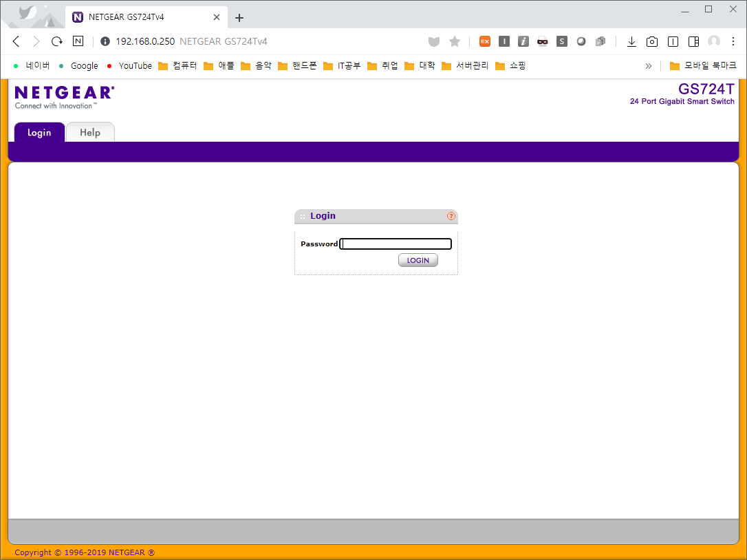Click the '24 Port Gigabit Smart Switch' text
The image size is (747, 560).
pyautogui.click(x=682, y=102)
